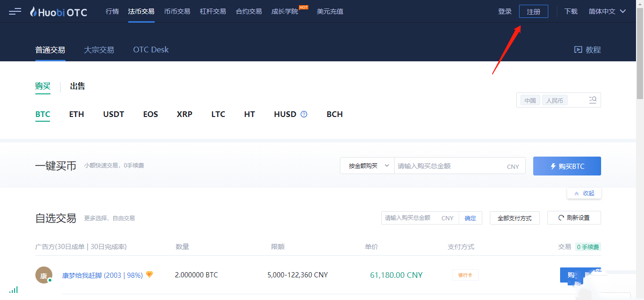Image resolution: width=644 pixels, height=300 pixels.
Task: Click the 登录 login link
Action: tap(505, 11)
